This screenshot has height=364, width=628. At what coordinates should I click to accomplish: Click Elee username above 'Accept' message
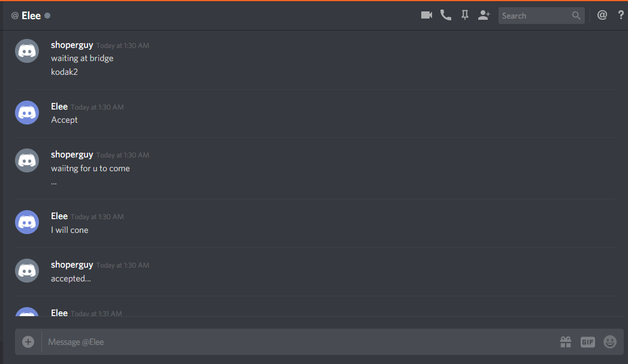59,107
